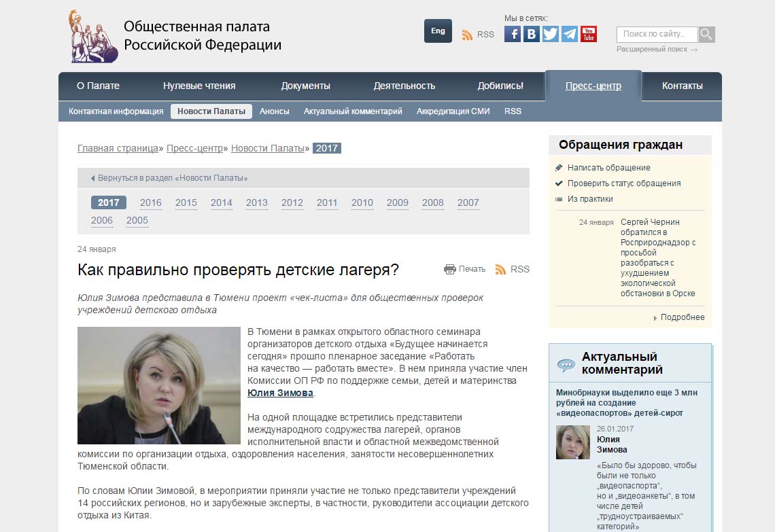
Task: Switch site language with Eng button
Action: point(438,31)
